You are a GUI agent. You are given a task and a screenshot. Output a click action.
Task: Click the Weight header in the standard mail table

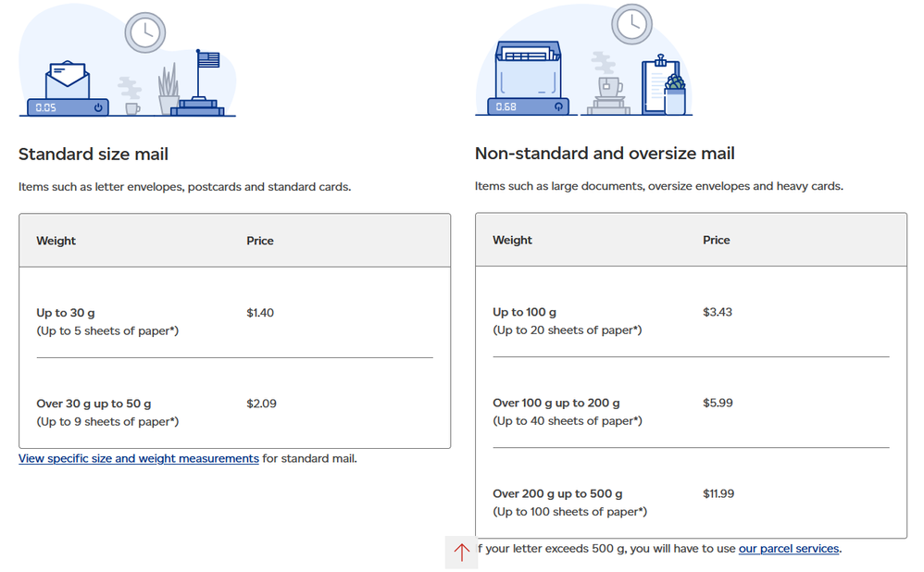point(56,241)
